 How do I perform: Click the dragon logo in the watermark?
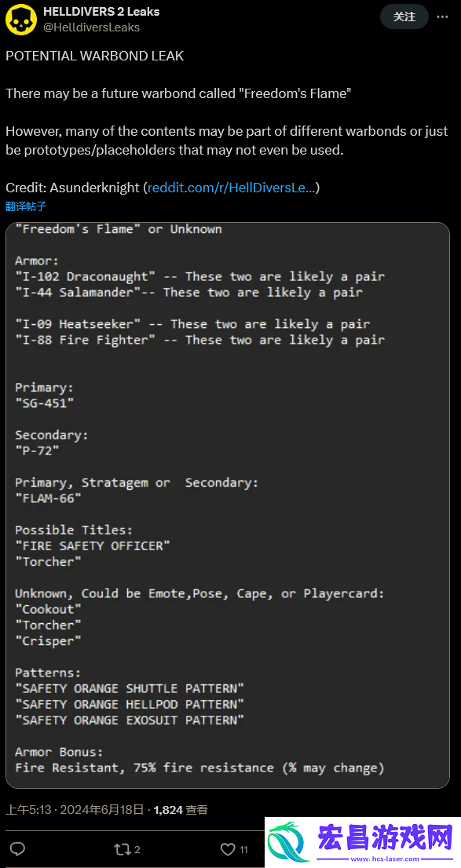coord(289,843)
